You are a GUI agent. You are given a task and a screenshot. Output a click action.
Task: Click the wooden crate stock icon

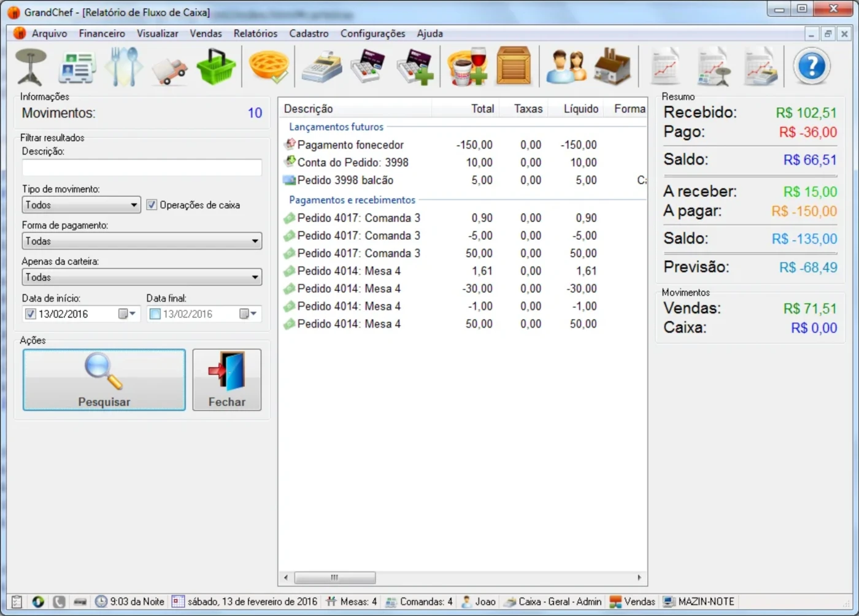pos(514,66)
